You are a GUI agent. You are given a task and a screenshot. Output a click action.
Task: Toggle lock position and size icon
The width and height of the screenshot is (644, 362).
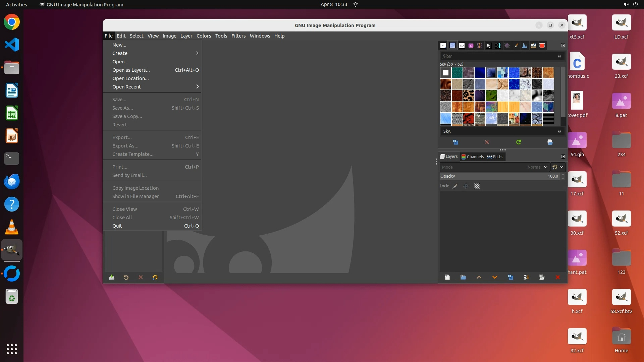pos(466,186)
